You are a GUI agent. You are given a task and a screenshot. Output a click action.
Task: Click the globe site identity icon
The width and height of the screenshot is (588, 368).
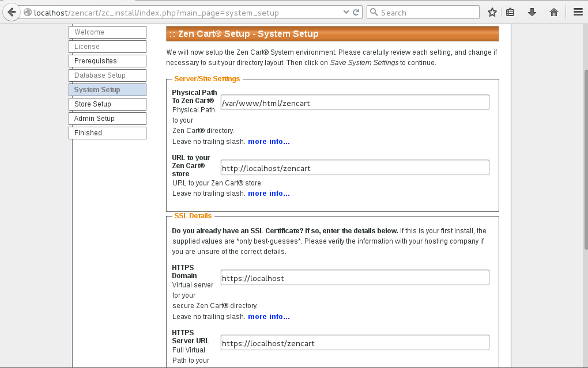[x=27, y=12]
